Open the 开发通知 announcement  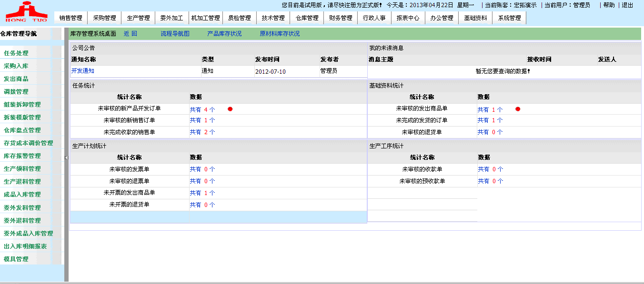click(83, 71)
